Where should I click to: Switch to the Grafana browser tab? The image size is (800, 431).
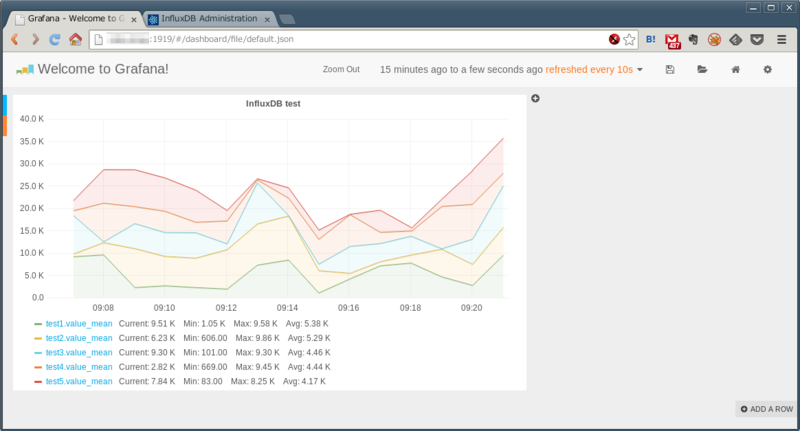tap(76, 19)
